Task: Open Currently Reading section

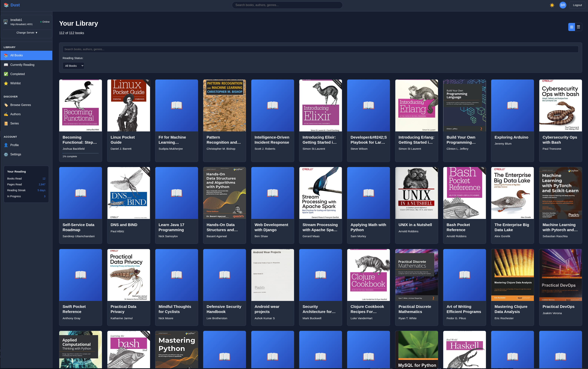Action: [x=22, y=65]
